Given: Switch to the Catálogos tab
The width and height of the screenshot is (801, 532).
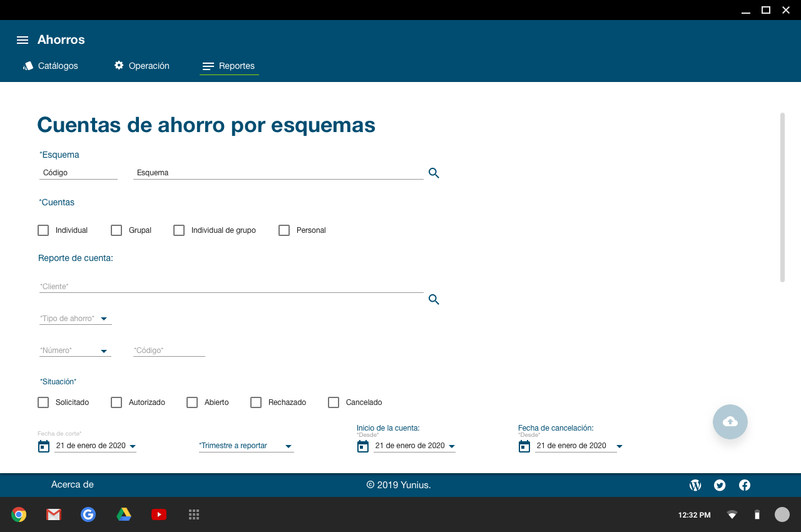Looking at the screenshot, I should pyautogui.click(x=51, y=66).
